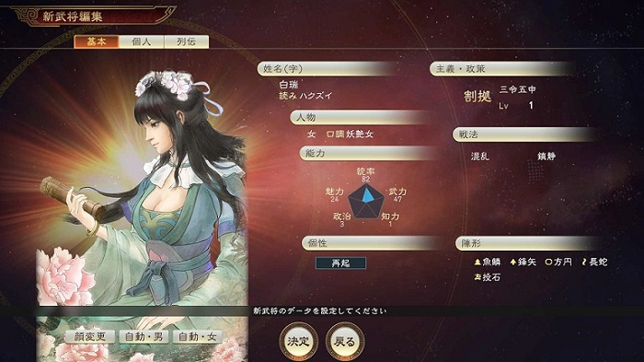Switch to the 個人 tab
The image size is (644, 362).
click(142, 41)
